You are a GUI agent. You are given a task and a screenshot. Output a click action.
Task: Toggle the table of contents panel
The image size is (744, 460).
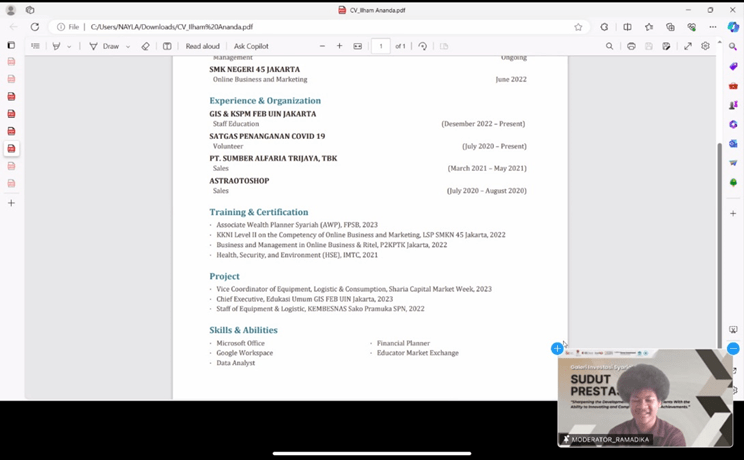coord(35,46)
